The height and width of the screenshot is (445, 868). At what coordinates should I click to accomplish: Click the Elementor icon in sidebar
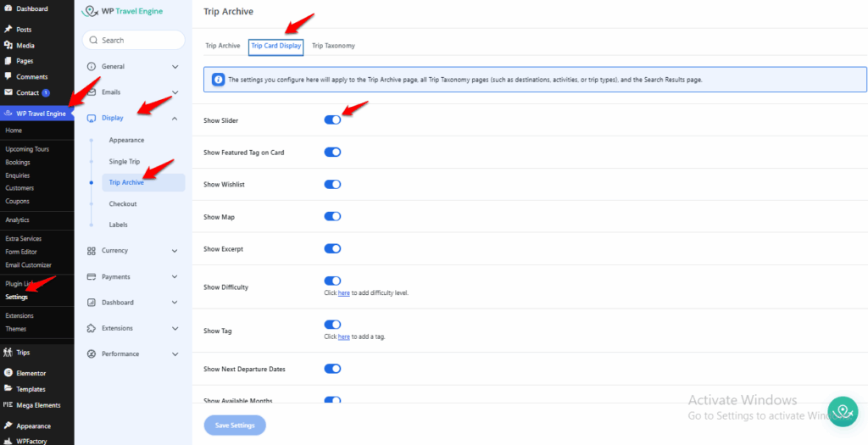pos(8,373)
